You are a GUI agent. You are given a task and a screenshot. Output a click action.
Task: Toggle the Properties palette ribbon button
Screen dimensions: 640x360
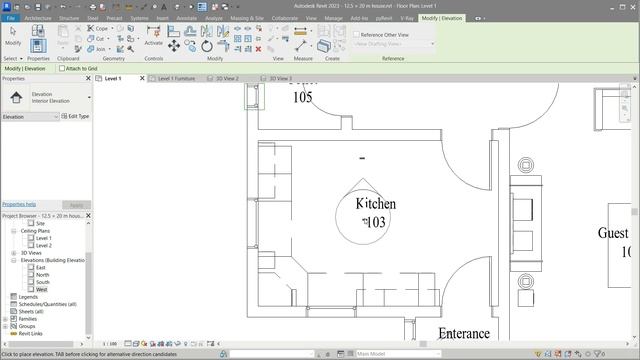(x=38, y=46)
